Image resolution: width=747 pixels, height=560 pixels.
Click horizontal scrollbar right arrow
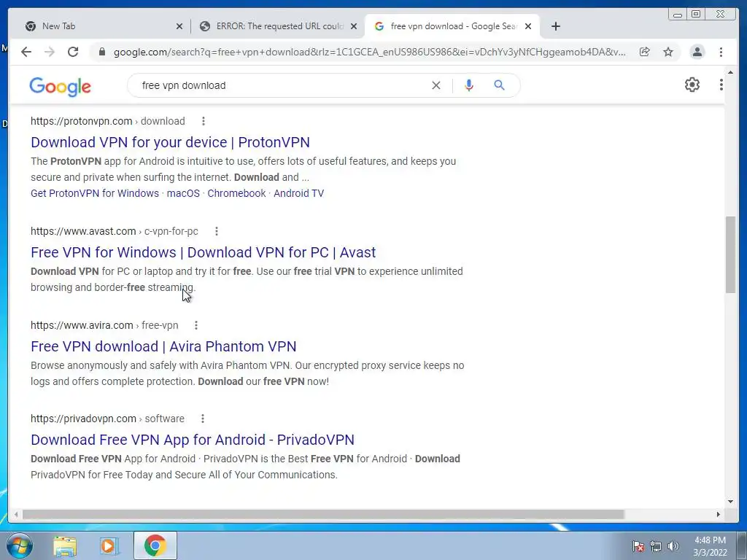tap(718, 514)
